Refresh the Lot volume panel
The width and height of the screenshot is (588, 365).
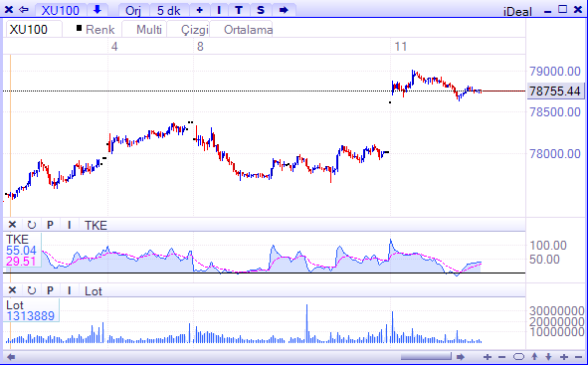tap(32, 290)
